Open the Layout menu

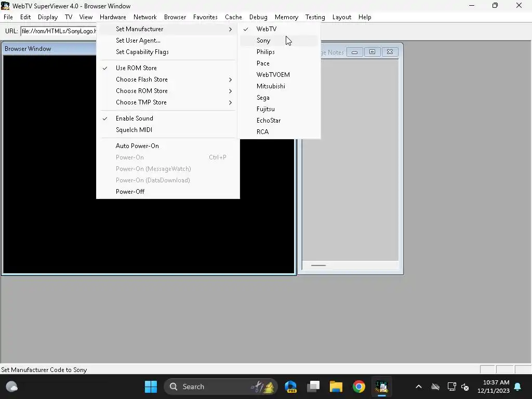(342, 17)
